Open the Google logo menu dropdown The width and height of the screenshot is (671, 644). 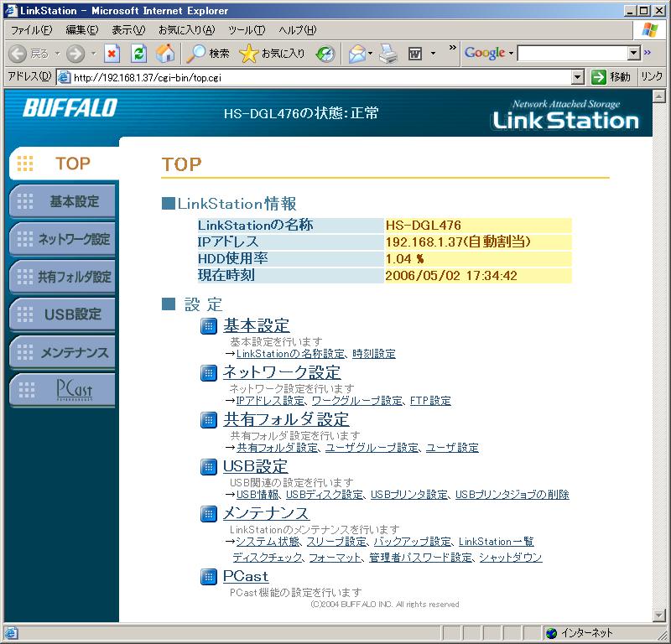click(512, 54)
